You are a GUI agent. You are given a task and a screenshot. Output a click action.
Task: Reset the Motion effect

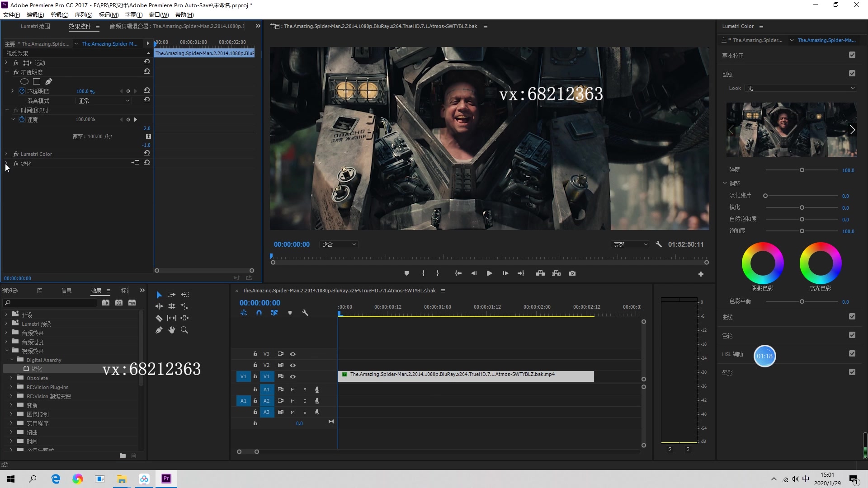[147, 62]
